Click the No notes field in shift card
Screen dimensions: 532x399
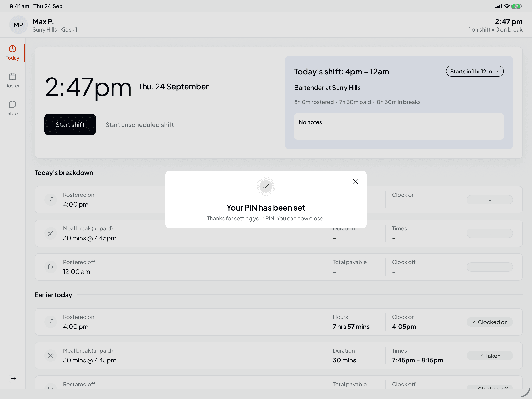399,126
